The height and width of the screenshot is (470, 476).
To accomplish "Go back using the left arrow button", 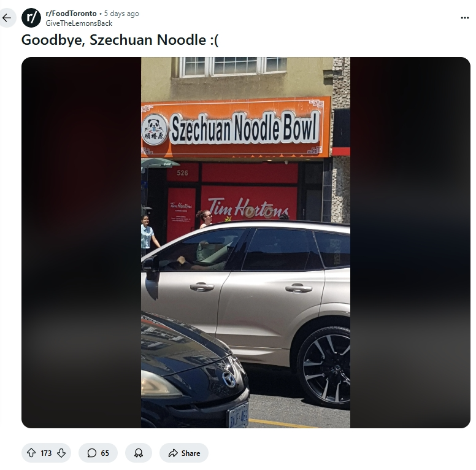I will click(x=7, y=18).
